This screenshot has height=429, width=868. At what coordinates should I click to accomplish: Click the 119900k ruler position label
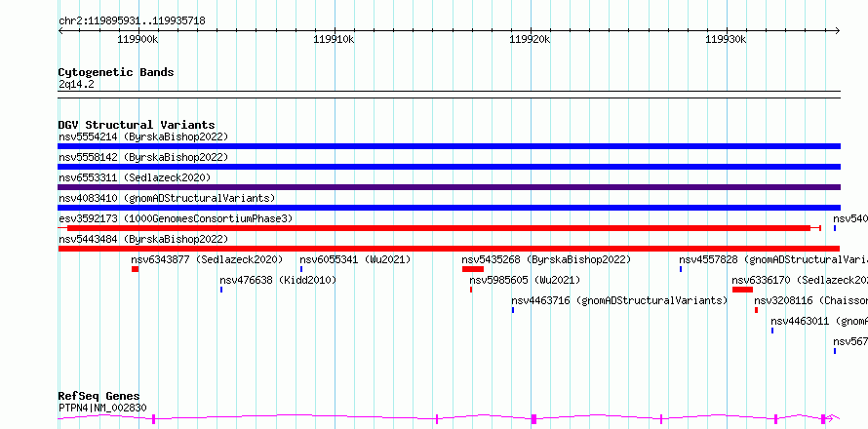point(138,39)
